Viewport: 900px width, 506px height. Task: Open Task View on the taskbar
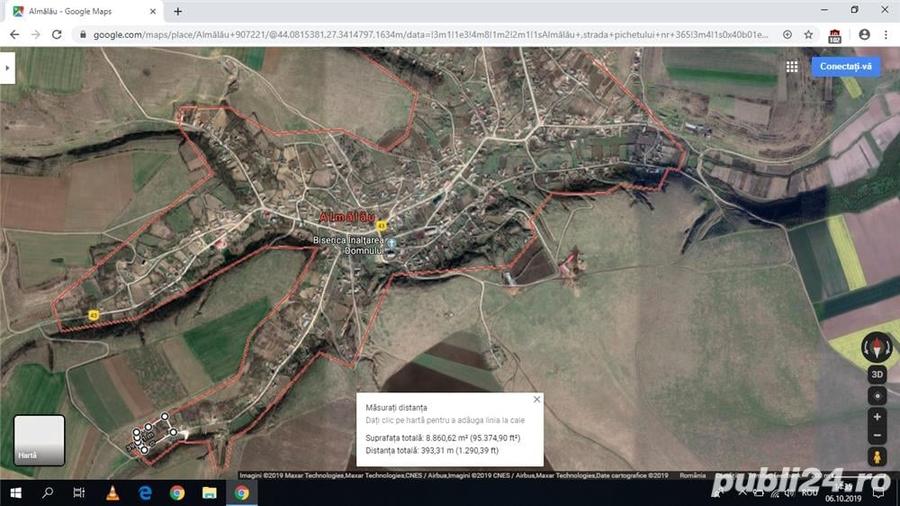point(79,493)
